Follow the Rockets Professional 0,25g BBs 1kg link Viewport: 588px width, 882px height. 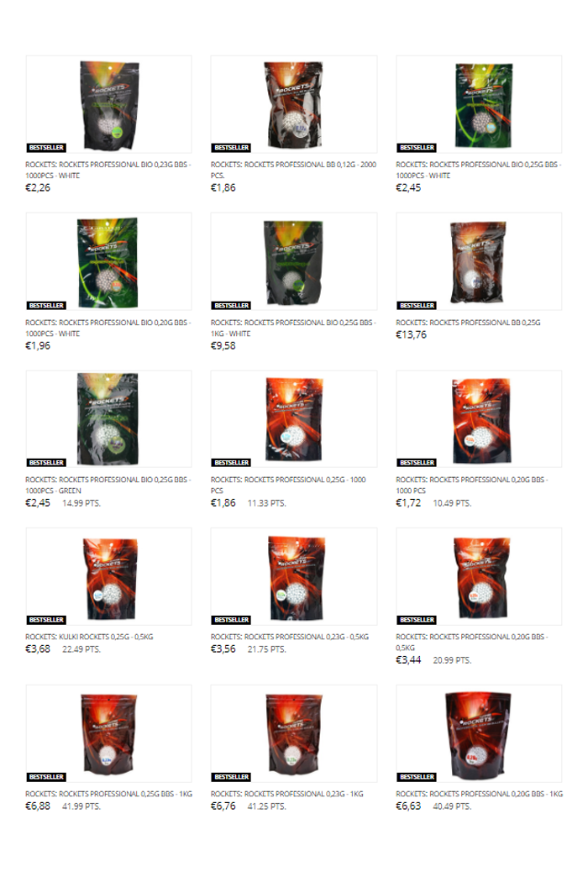click(108, 794)
